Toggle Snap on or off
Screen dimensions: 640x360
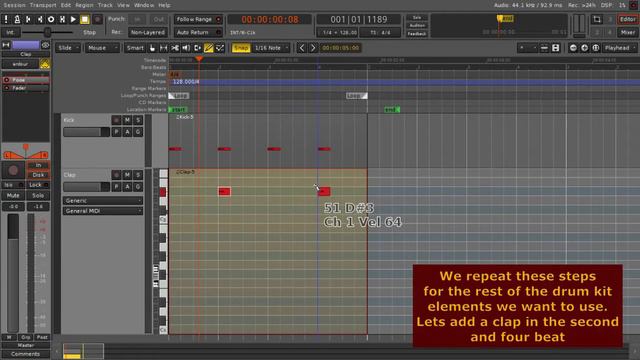tap(241, 48)
